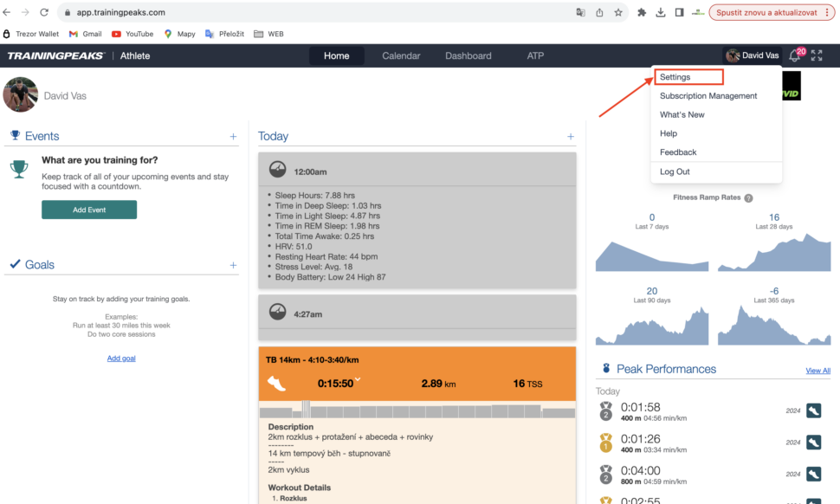Image resolution: width=840 pixels, height=504 pixels.
Task: Add a goal with the Goals plus icon
Action: [x=233, y=265]
